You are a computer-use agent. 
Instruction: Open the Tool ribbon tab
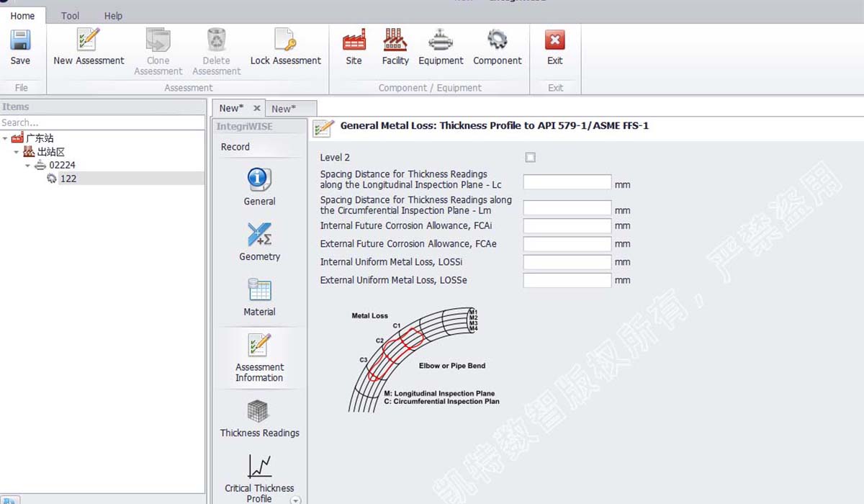[x=70, y=16]
